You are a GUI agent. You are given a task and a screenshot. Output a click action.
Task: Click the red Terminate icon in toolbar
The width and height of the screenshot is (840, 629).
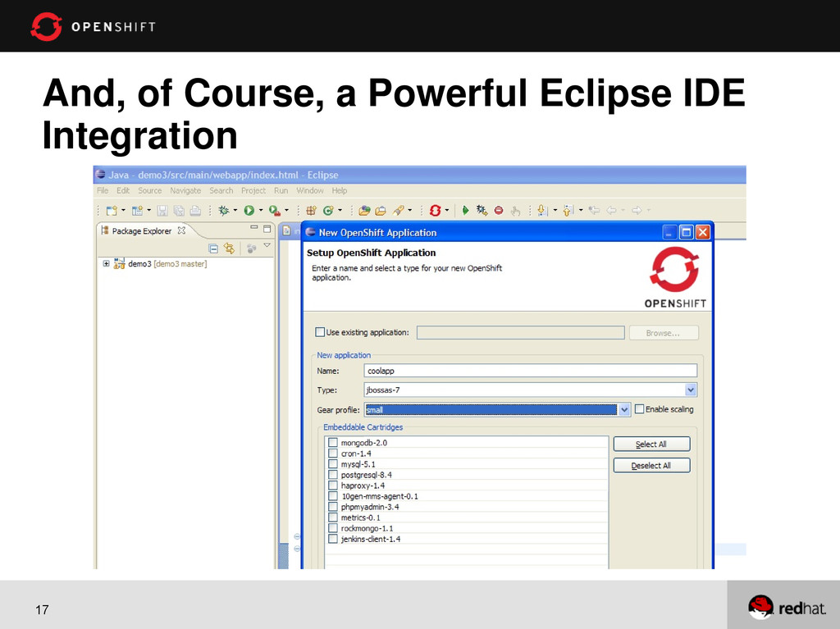(x=499, y=211)
